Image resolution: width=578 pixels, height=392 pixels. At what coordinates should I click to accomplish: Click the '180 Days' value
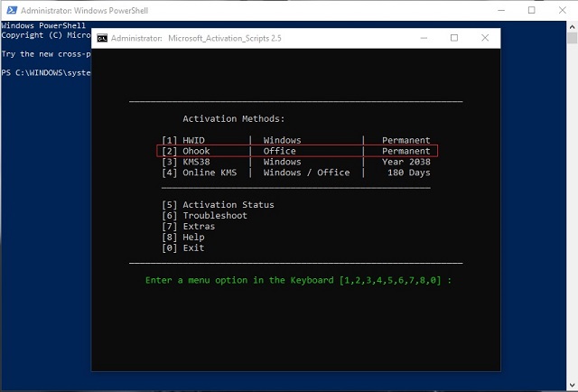pos(409,173)
